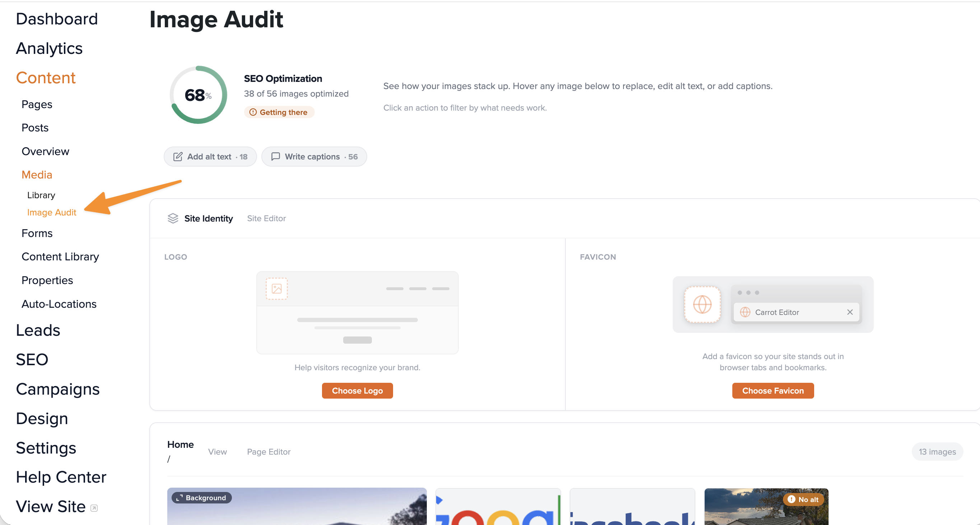Click the Background expand badge on image
This screenshot has height=525, width=980.
[202, 498]
